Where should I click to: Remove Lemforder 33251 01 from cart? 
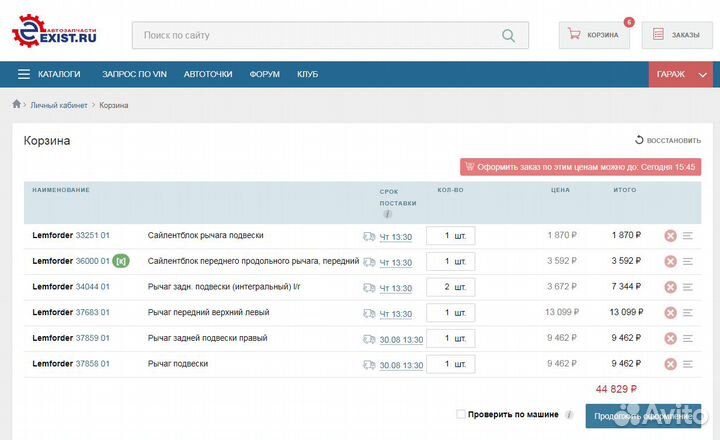click(x=671, y=236)
